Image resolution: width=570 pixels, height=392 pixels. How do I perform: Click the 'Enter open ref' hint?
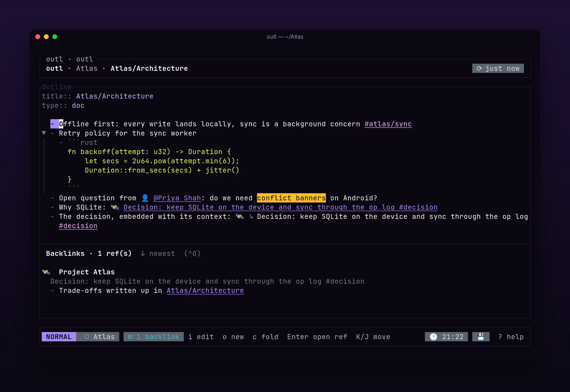click(317, 337)
